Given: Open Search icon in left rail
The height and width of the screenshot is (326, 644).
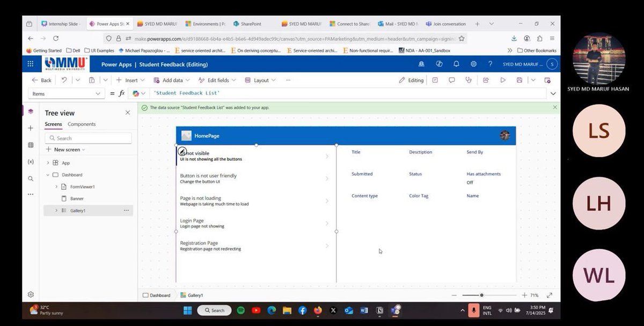Looking at the screenshot, I should click(x=31, y=178).
